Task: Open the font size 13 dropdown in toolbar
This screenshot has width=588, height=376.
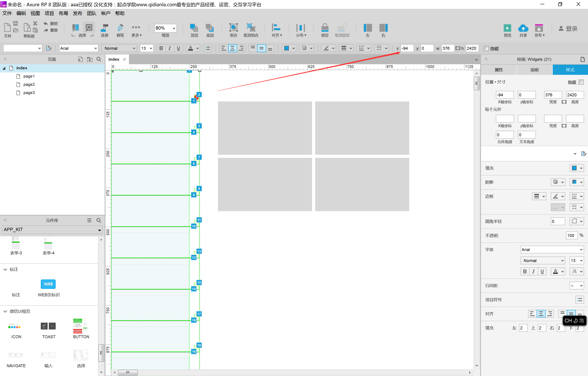Action: [x=151, y=48]
